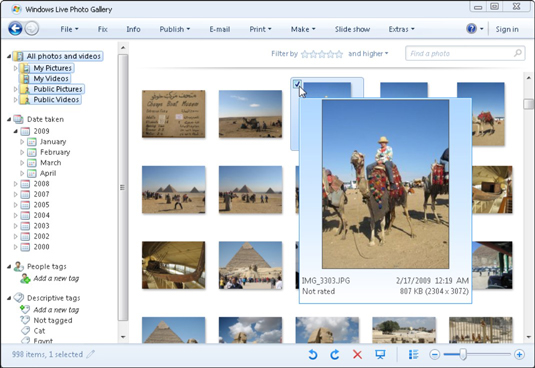
Task: Open the Publish menu
Action: click(175, 29)
